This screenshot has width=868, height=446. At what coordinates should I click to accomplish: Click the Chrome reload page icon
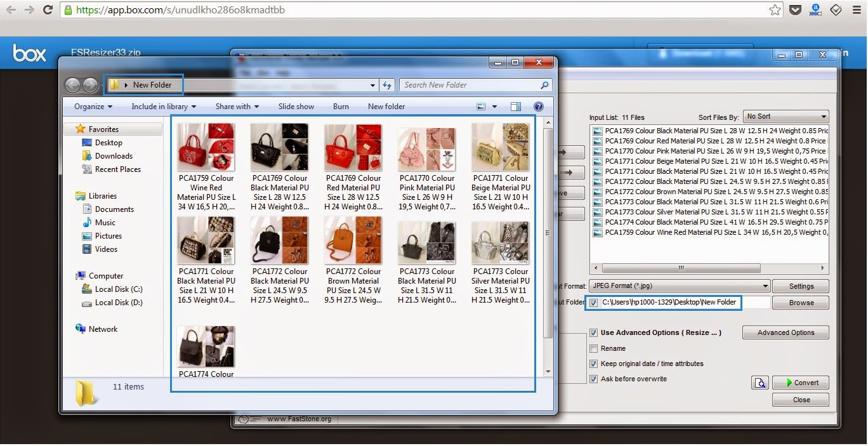(48, 10)
